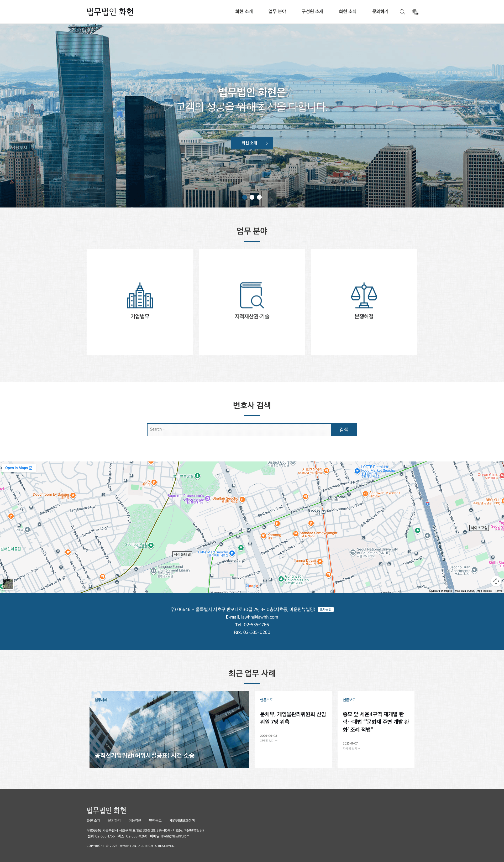Open the 분쟁해결 scales icon
The image size is (504, 862).
[364, 295]
